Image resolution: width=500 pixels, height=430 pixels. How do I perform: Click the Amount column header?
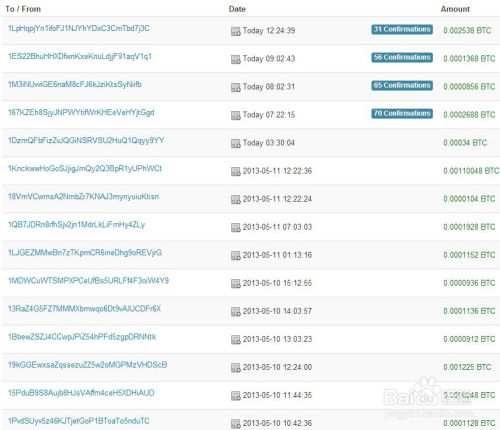(455, 9)
